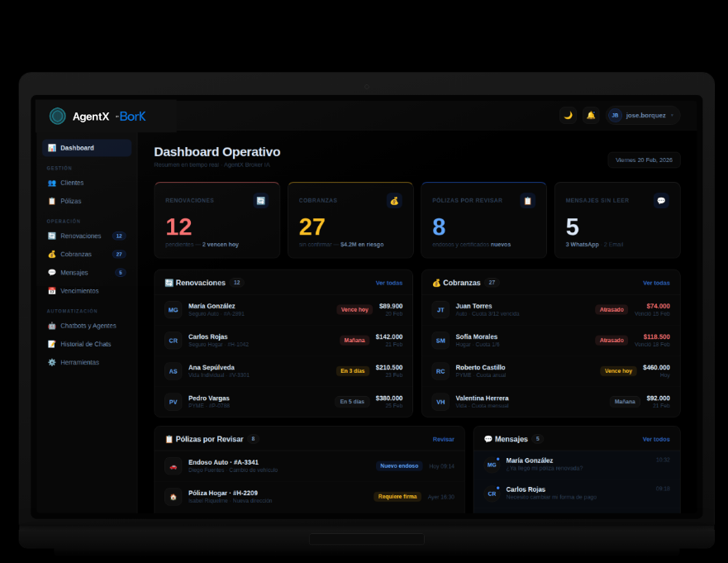Open notifications with the bell icon
This screenshot has height=563, width=728.
click(x=591, y=115)
